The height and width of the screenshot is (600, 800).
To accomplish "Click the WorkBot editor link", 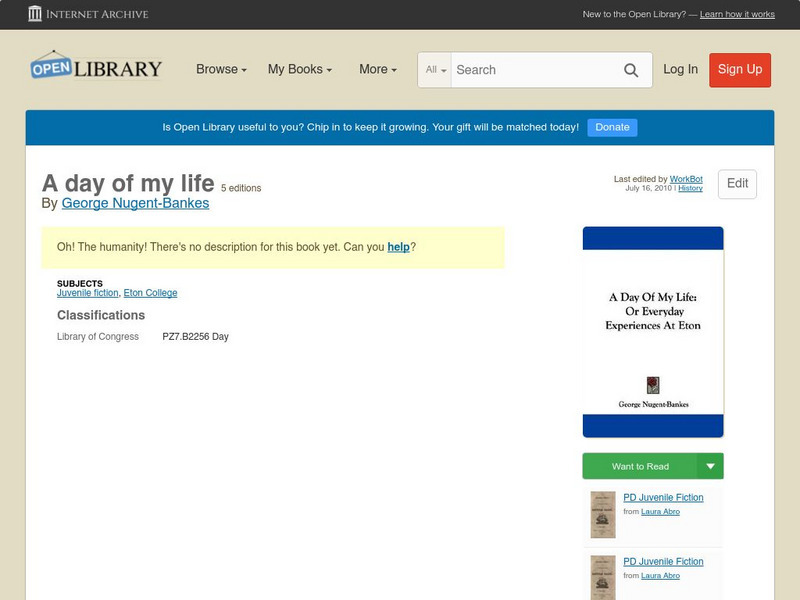I will pos(686,178).
